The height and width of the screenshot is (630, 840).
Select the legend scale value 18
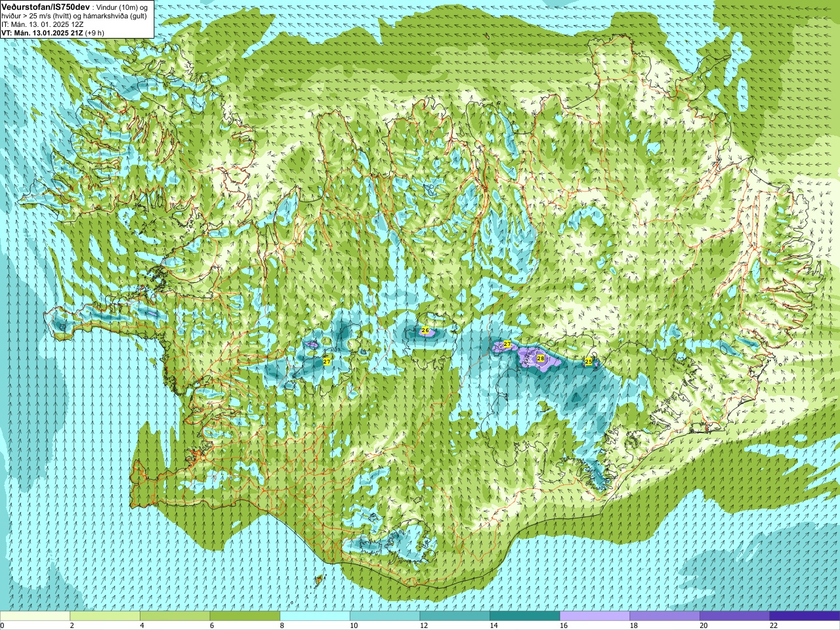click(634, 625)
